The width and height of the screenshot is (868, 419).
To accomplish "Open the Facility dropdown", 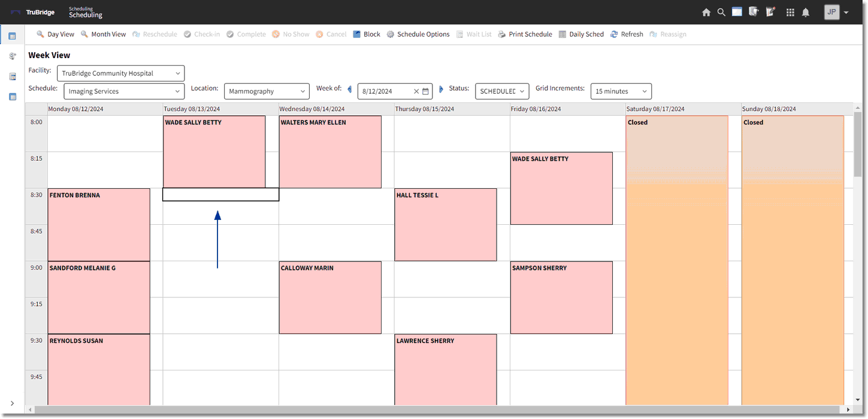I will (x=120, y=73).
